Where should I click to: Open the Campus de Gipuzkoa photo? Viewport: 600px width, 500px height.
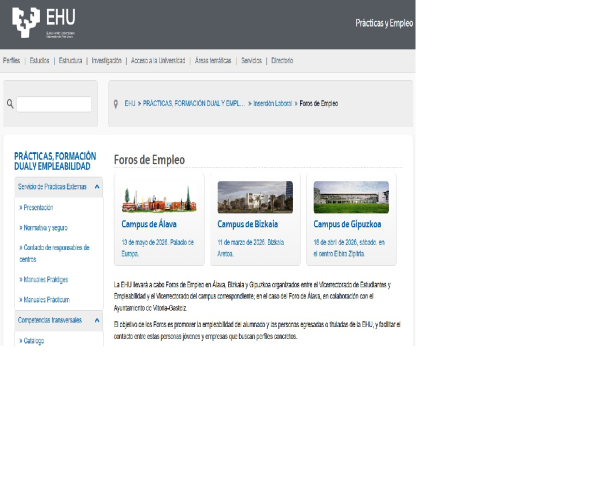pyautogui.click(x=351, y=197)
